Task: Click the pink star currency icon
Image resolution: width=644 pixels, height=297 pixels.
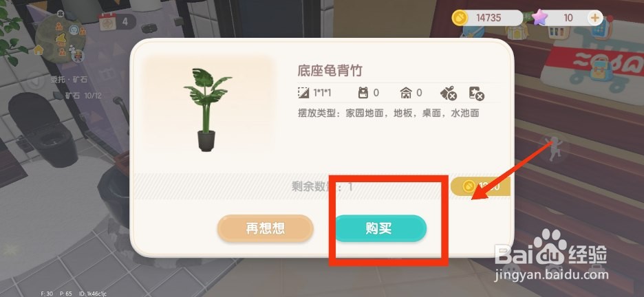Action: click(x=539, y=18)
